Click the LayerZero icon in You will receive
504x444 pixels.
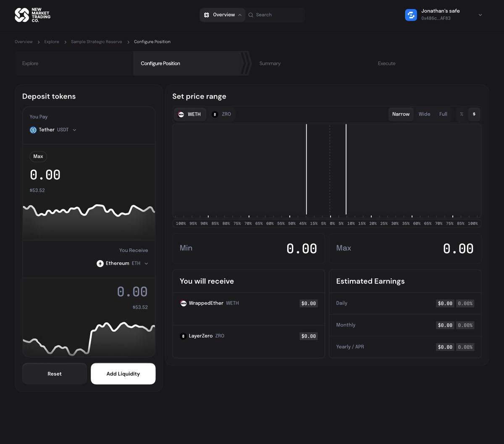183,336
